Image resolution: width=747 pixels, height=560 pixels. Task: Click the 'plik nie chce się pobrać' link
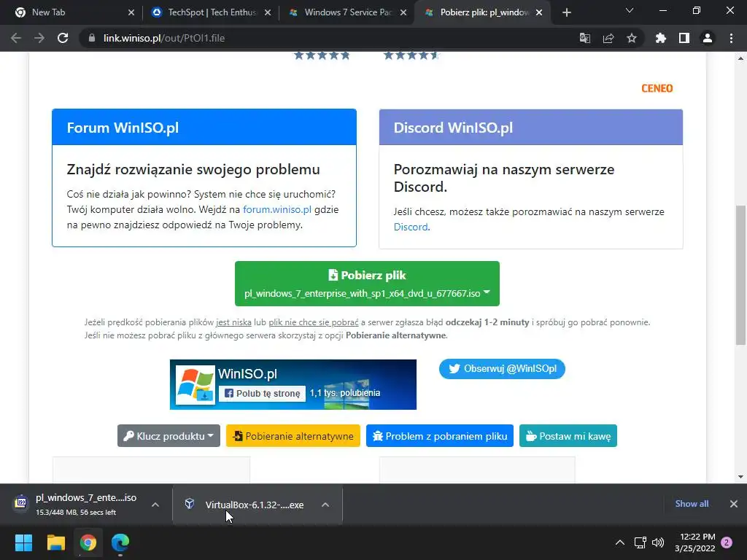click(314, 322)
